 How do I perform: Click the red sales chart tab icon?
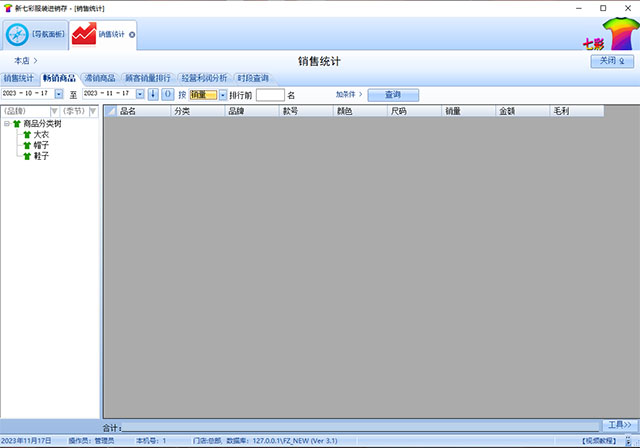click(x=84, y=34)
